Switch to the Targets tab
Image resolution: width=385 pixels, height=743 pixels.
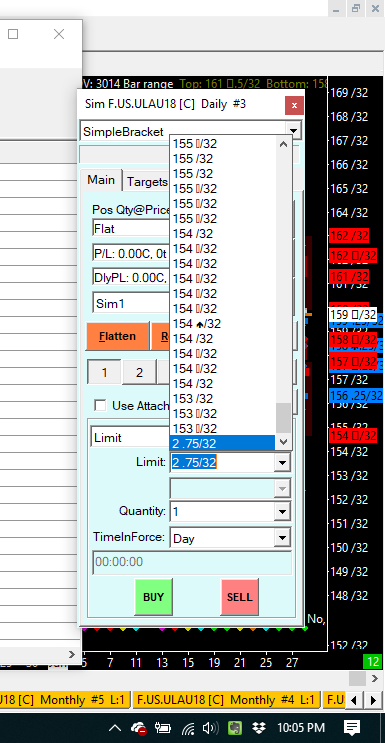[x=147, y=182]
